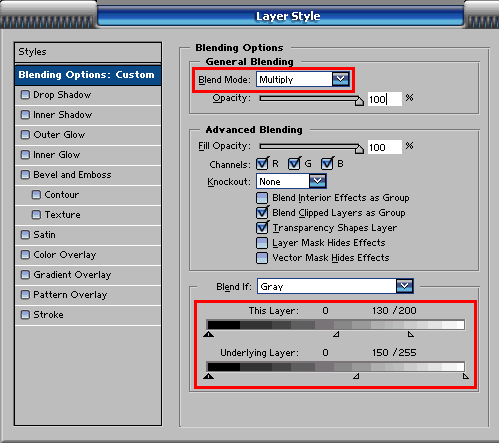The width and height of the screenshot is (499, 443).
Task: Enable the Drop Shadow checkbox
Action: [x=25, y=95]
